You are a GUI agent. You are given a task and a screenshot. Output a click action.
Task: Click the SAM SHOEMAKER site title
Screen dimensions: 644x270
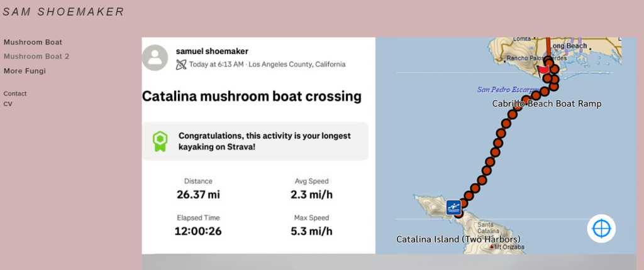point(64,12)
